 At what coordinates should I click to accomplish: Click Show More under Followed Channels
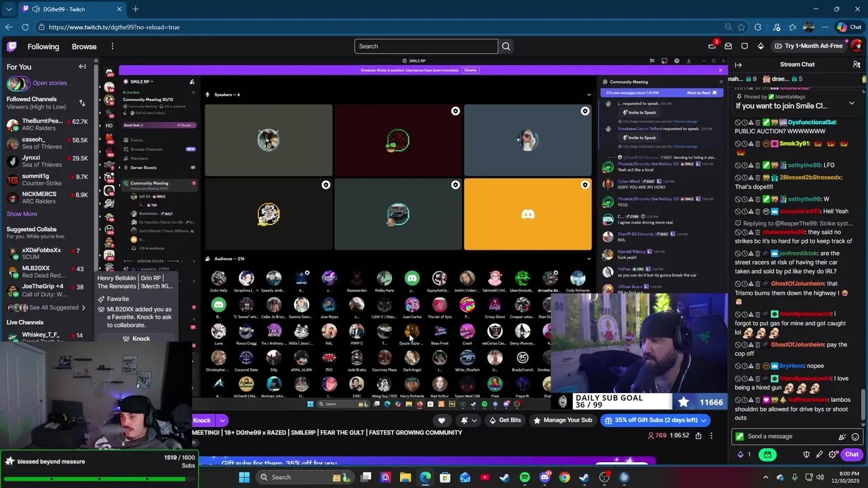pyautogui.click(x=22, y=214)
